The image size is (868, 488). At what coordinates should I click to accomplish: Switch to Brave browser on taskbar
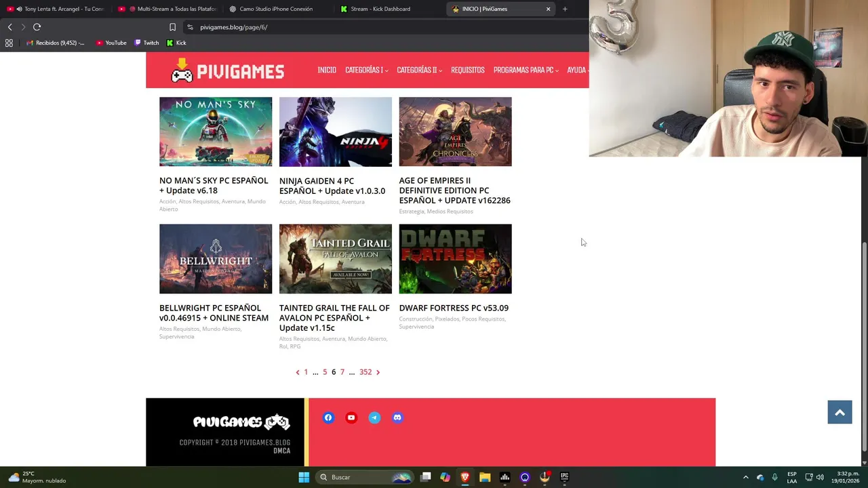click(x=465, y=477)
